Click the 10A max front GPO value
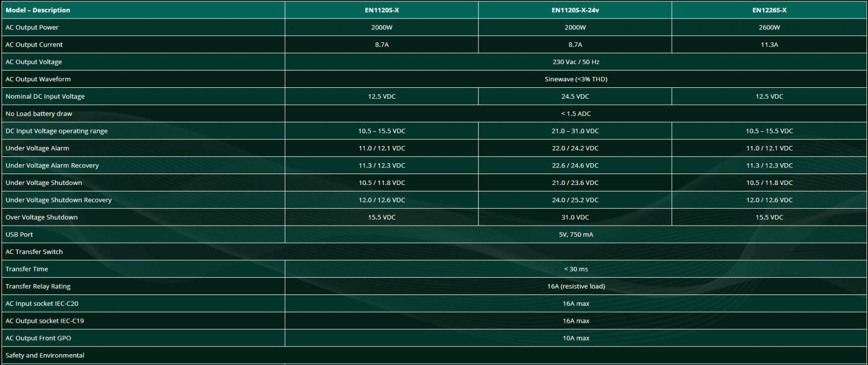This screenshot has width=868, height=365. [x=576, y=338]
